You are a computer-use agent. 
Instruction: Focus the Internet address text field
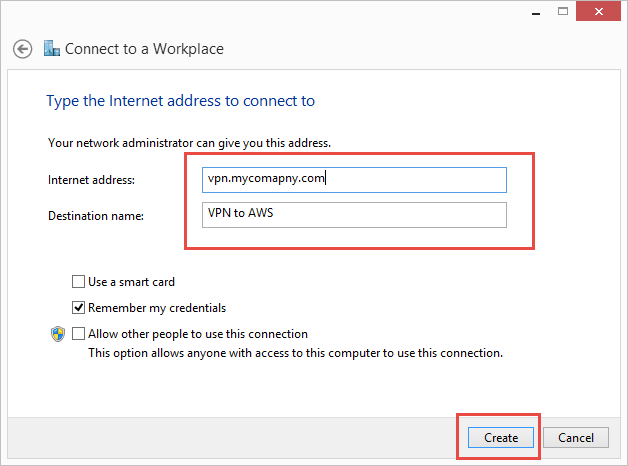[354, 179]
